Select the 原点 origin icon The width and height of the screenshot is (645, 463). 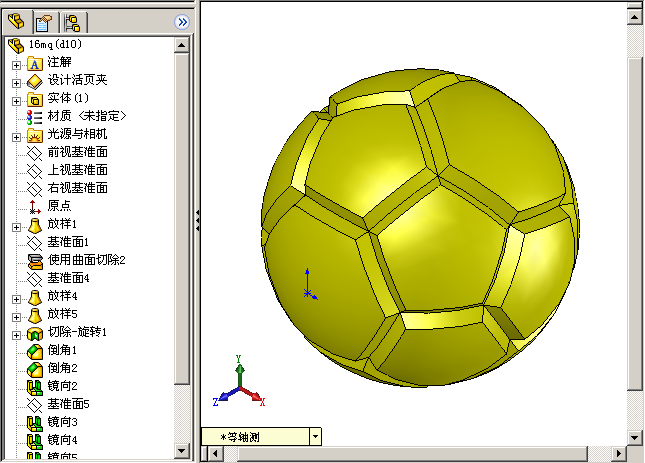(x=35, y=207)
